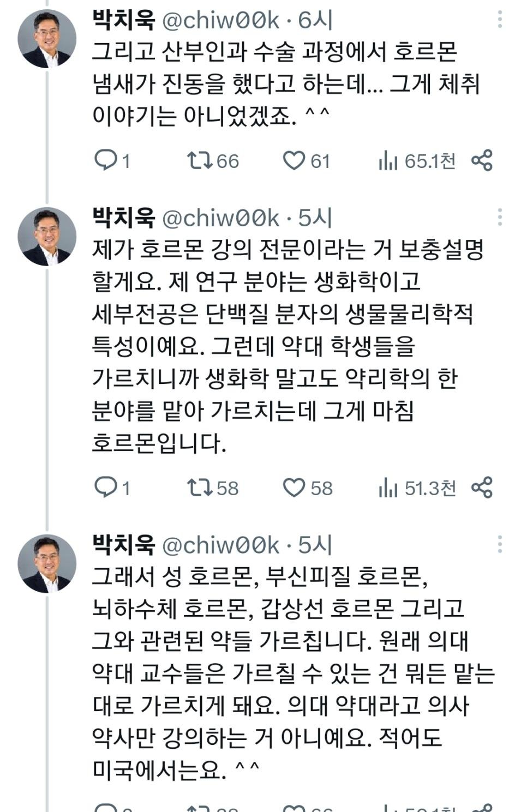Screen dimensions: 527x812
Task: Open profile picture of the first tweet
Action: 47,39
